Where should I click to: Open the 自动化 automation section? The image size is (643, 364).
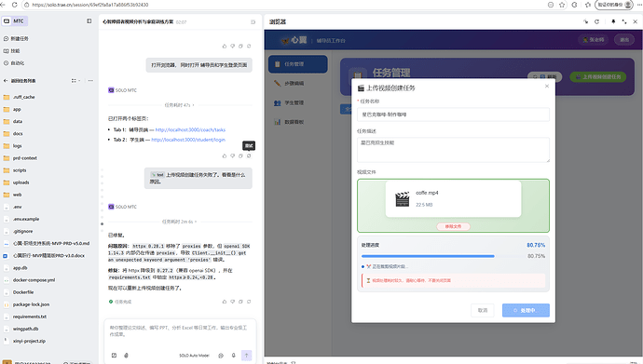14,63
